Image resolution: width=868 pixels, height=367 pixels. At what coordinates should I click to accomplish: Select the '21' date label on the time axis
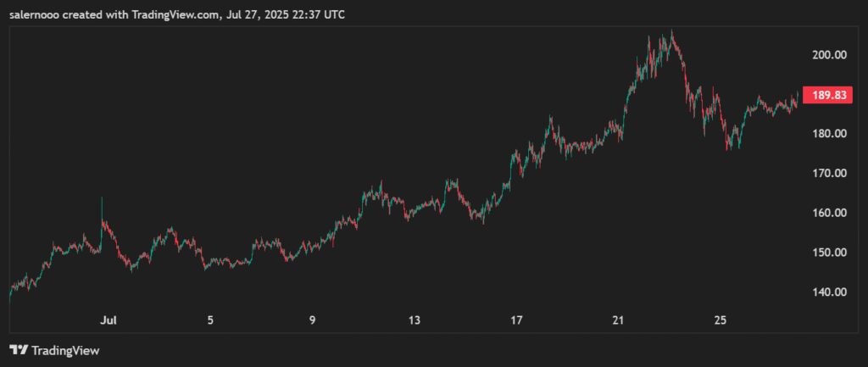click(618, 320)
